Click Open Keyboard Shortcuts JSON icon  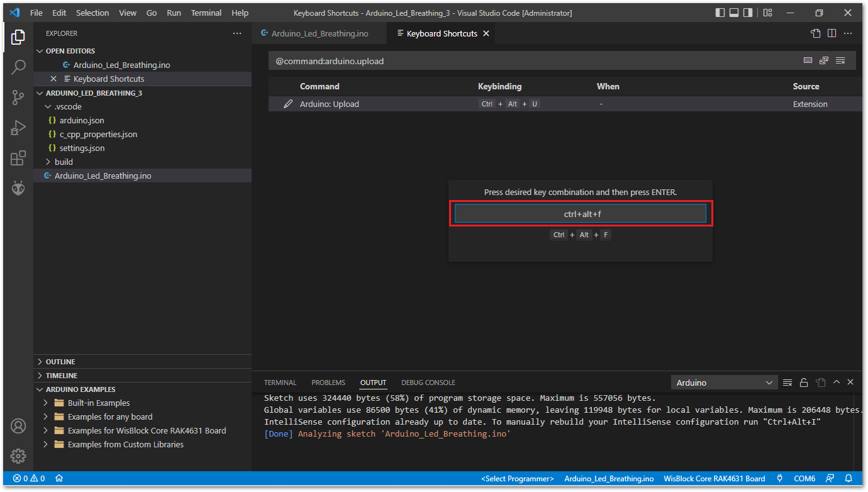click(x=816, y=33)
